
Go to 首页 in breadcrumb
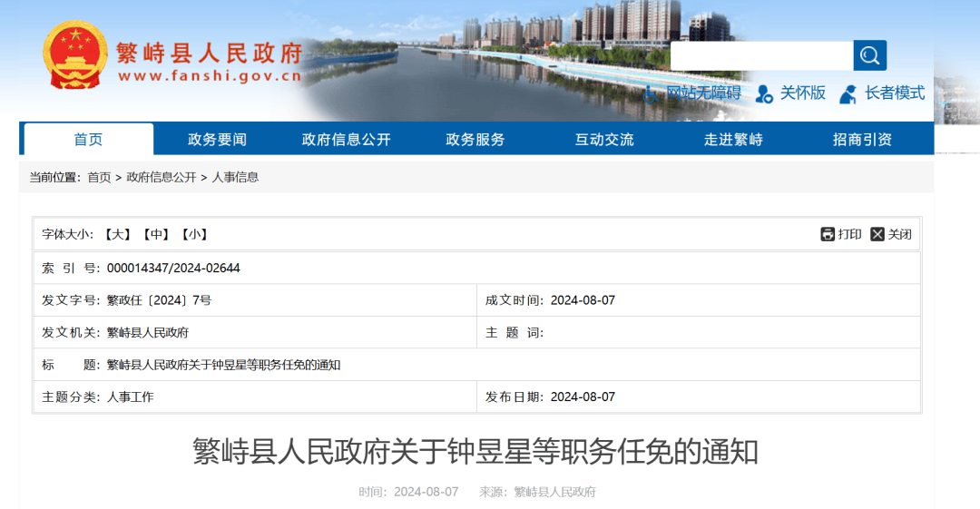(99, 178)
